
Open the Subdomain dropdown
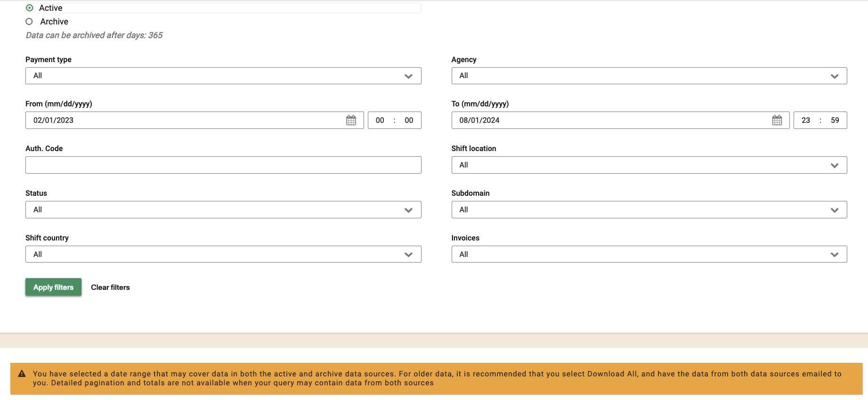[x=649, y=210]
